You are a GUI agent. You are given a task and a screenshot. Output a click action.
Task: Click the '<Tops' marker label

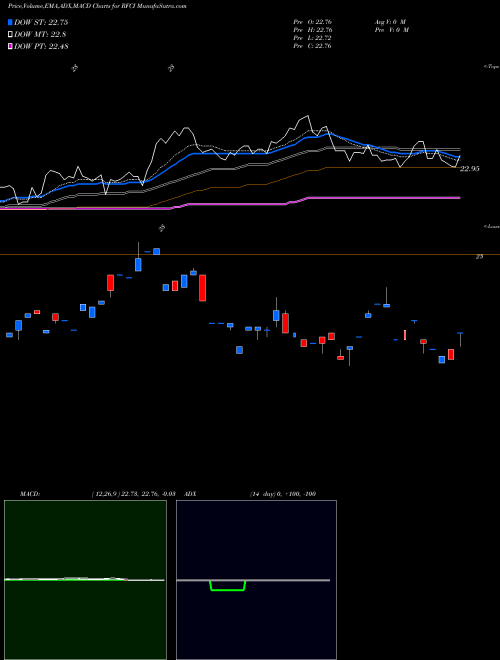click(x=492, y=67)
